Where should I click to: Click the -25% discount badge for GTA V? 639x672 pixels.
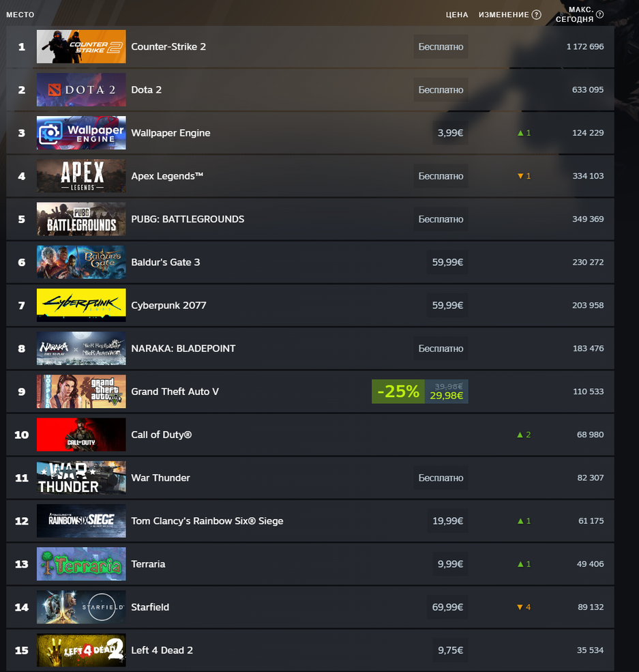398,392
